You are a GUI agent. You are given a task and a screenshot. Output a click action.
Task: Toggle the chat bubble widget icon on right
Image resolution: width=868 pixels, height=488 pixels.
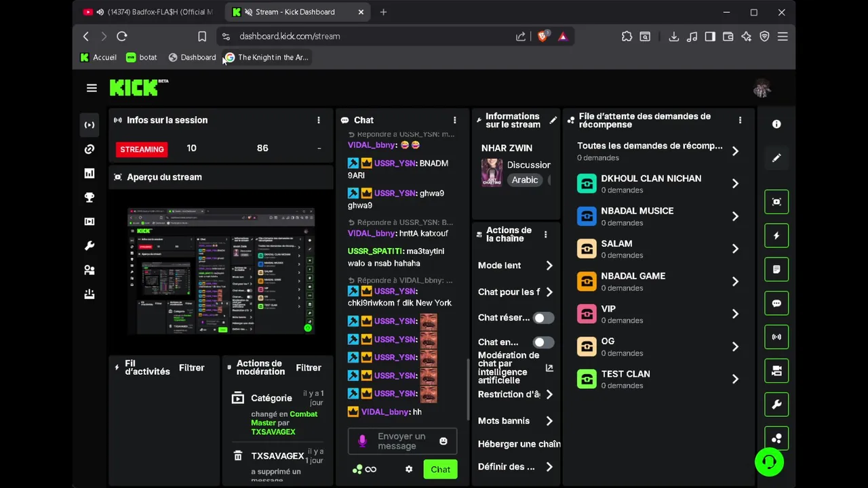pos(776,303)
